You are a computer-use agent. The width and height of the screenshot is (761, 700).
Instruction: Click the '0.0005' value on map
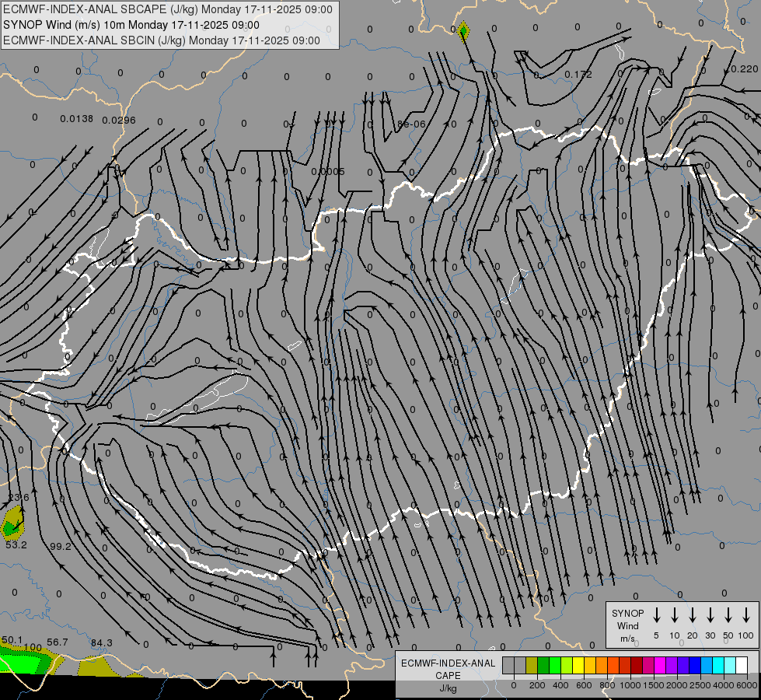328,171
